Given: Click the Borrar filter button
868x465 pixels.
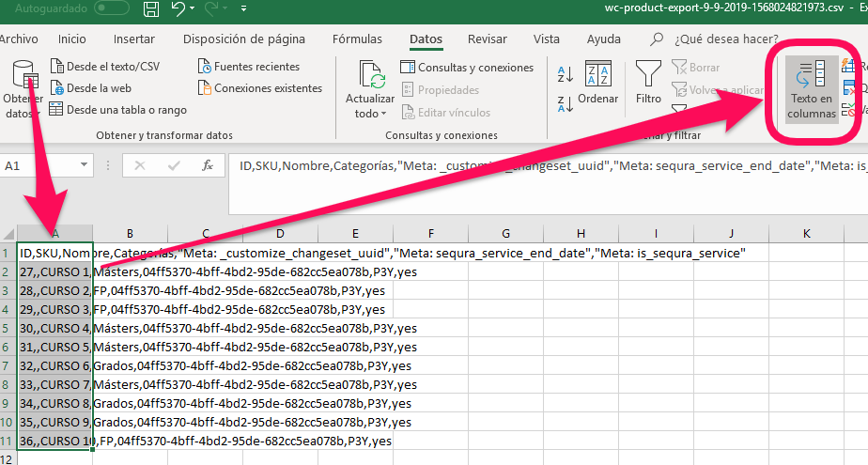Looking at the screenshot, I should [x=696, y=68].
